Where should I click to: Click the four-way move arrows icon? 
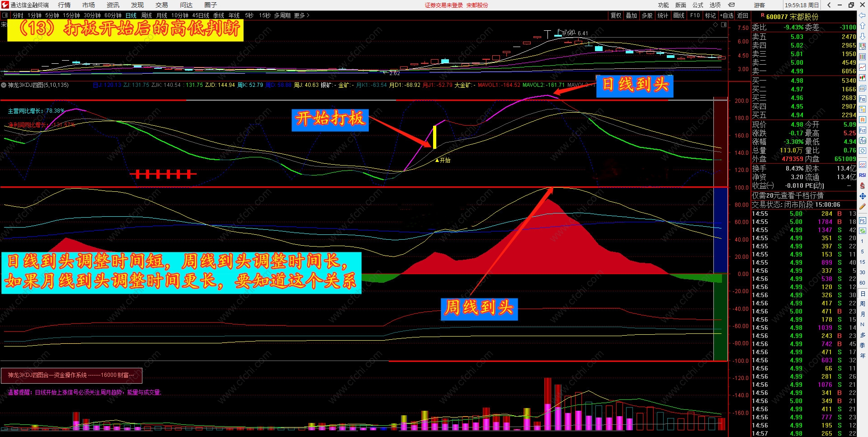pos(863,196)
